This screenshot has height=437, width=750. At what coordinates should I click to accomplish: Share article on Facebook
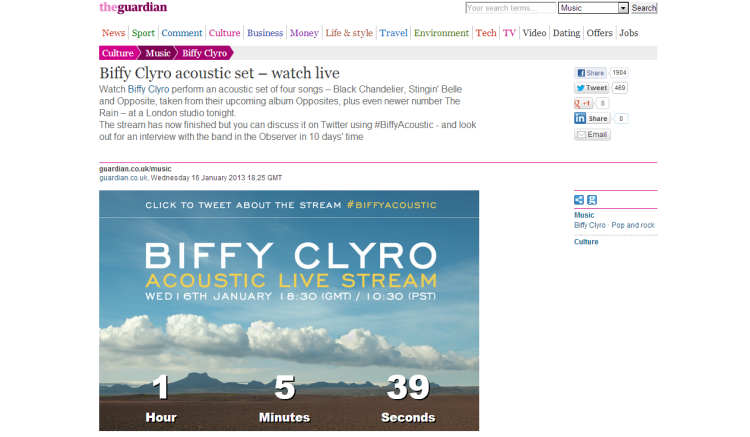click(590, 73)
